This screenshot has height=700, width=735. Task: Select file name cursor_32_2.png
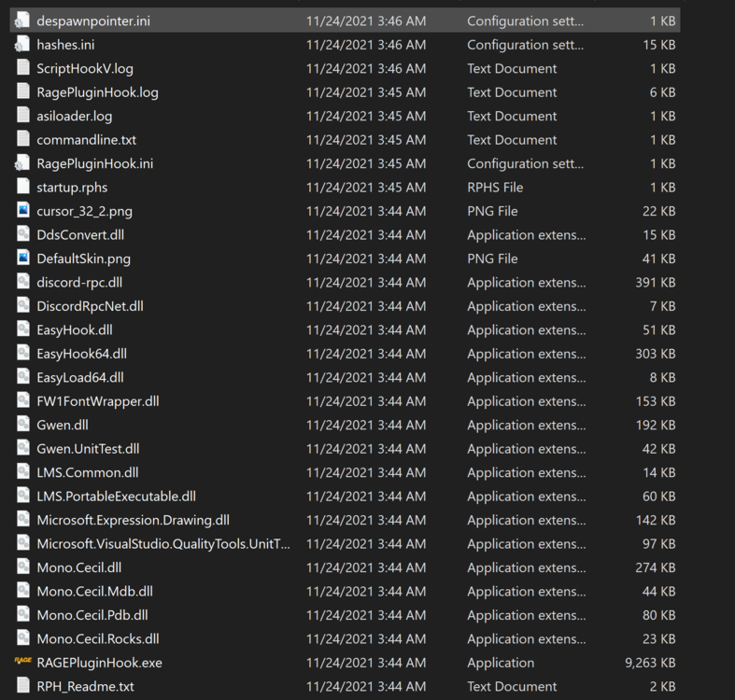coord(84,211)
